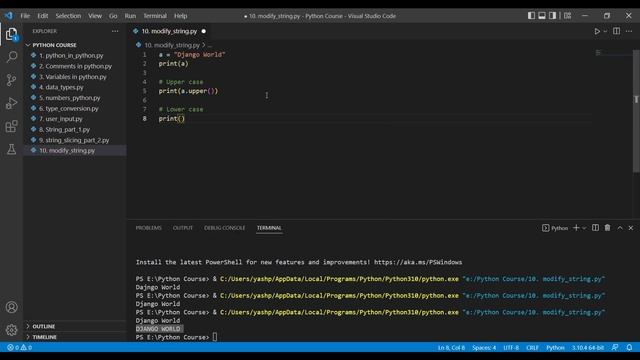Open notifications bell in status bar
Image resolution: width=640 pixels, height=360 pixels.
click(629, 347)
